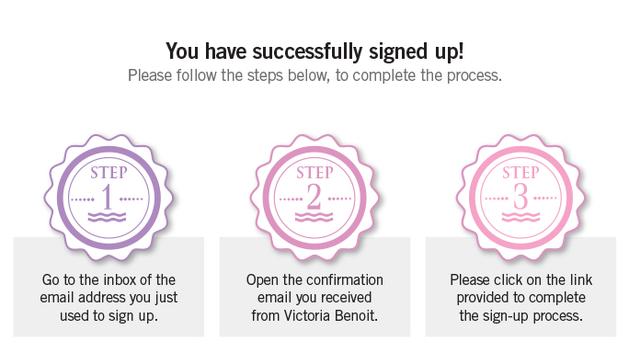The height and width of the screenshot is (364, 629).
Task: Click the 'the sign-up process.' text line
Action: tap(520, 316)
